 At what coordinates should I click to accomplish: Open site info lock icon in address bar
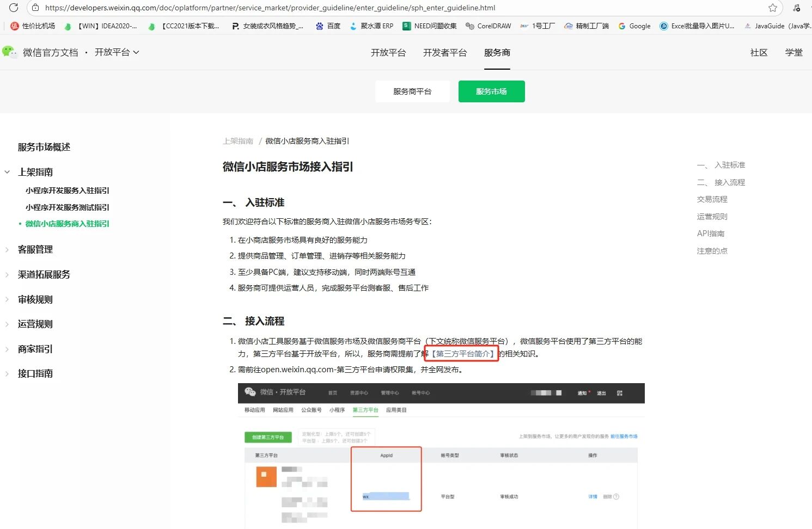[35, 8]
